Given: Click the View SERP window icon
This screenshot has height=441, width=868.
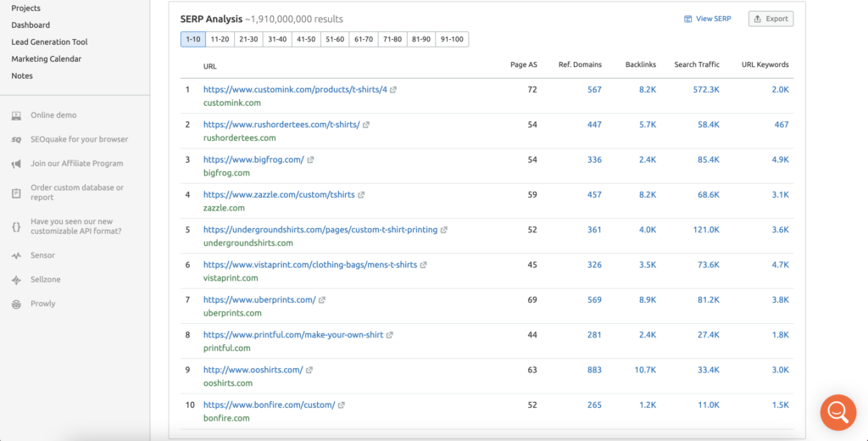Looking at the screenshot, I should coord(688,19).
